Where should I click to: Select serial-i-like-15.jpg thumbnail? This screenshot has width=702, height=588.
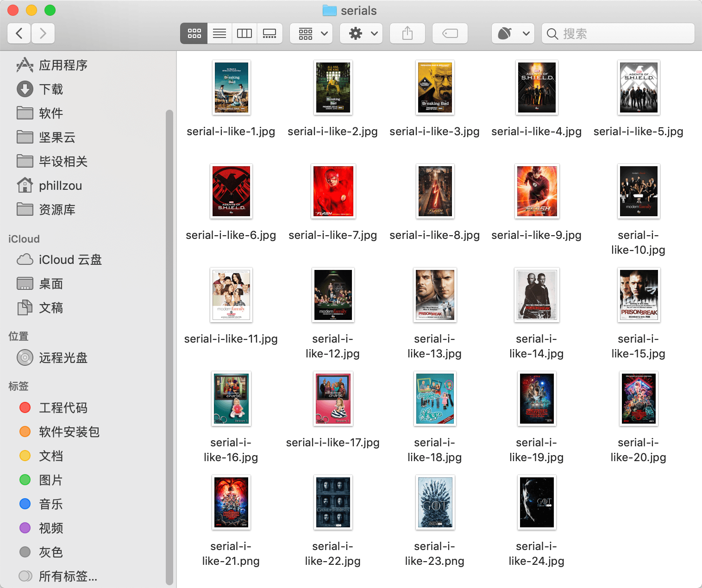639,295
